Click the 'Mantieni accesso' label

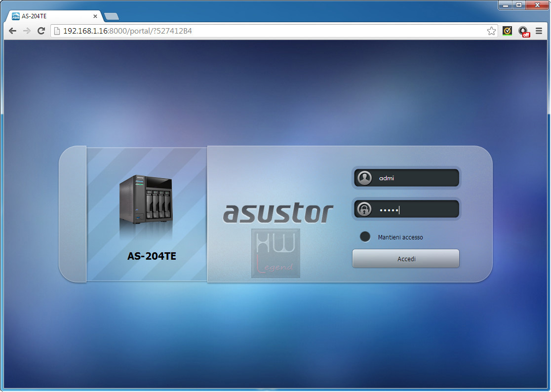pos(400,237)
